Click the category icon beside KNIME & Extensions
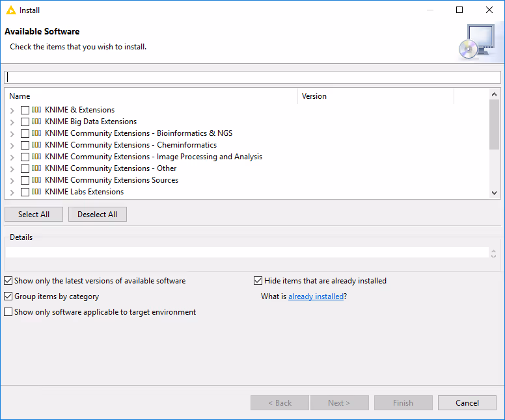Viewport: 505px width, 420px height. (x=36, y=110)
